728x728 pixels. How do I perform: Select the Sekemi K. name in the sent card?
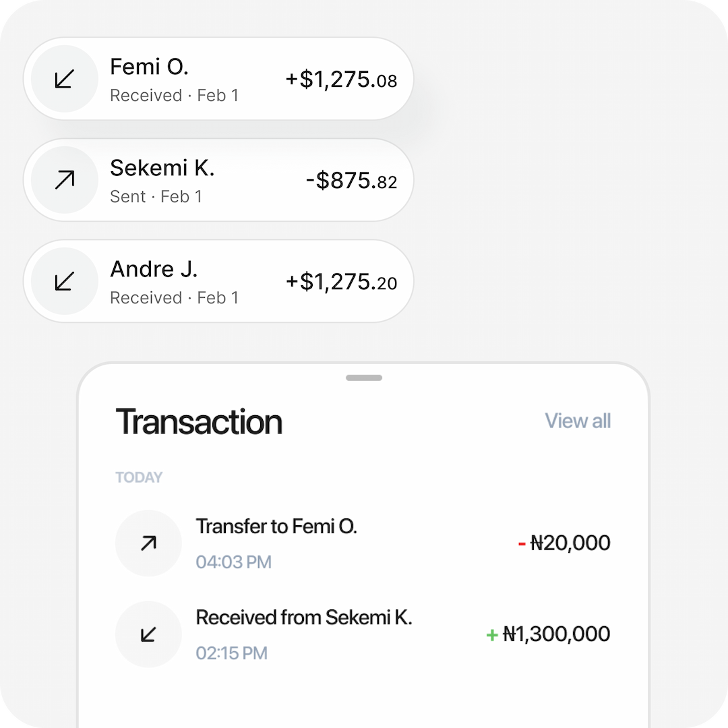coord(162,168)
